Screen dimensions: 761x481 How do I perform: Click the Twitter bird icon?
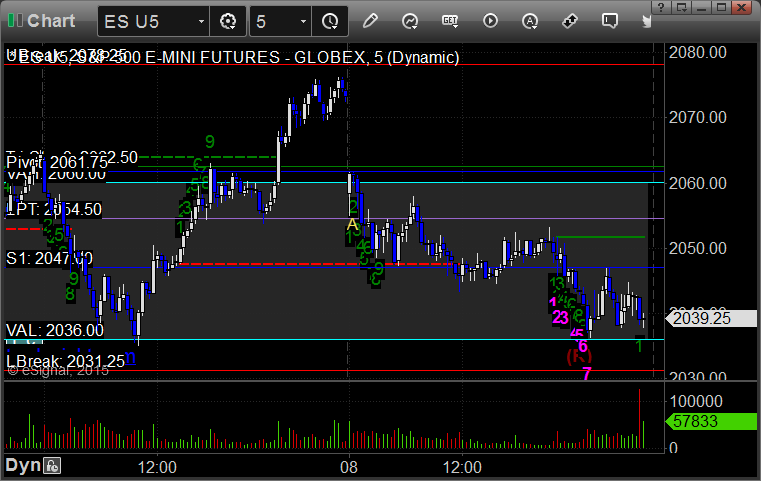(646, 21)
